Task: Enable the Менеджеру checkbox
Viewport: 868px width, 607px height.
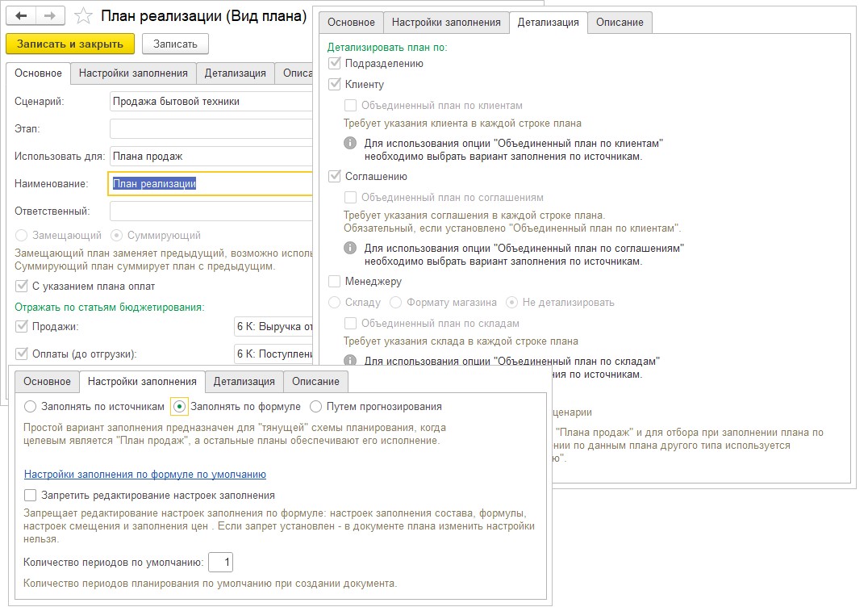Action: point(334,282)
